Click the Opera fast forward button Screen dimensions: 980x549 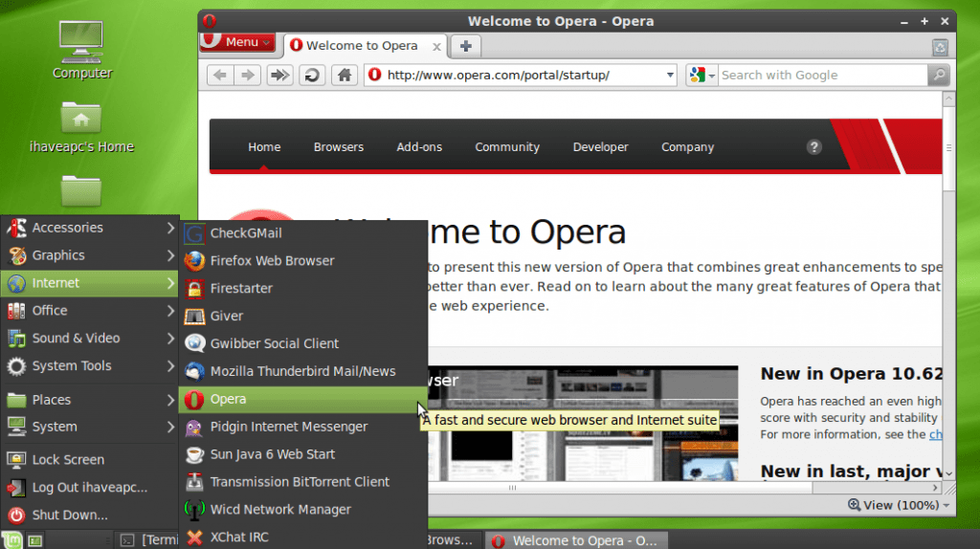click(279, 75)
